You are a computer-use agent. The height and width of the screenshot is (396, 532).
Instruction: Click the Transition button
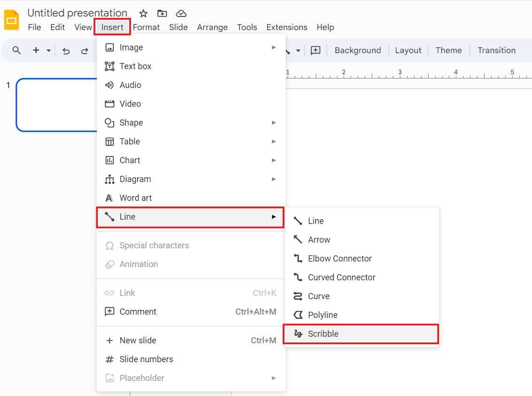coord(496,50)
